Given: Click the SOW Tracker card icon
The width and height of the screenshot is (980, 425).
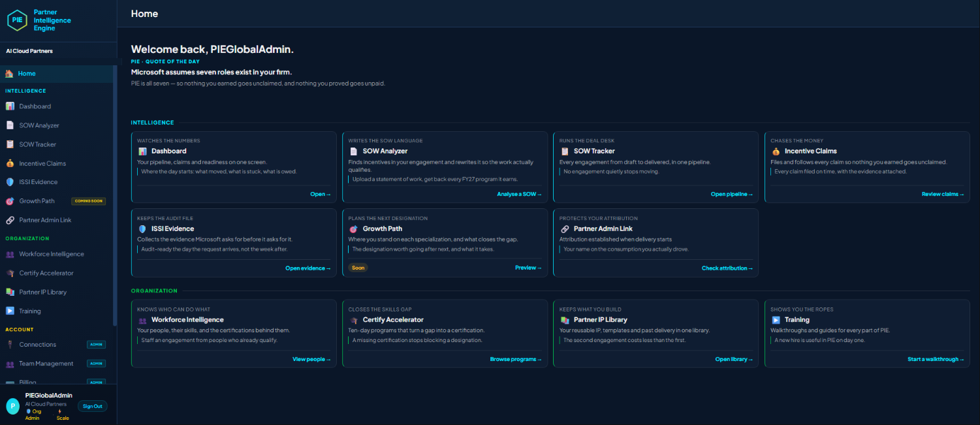Looking at the screenshot, I should tap(565, 151).
